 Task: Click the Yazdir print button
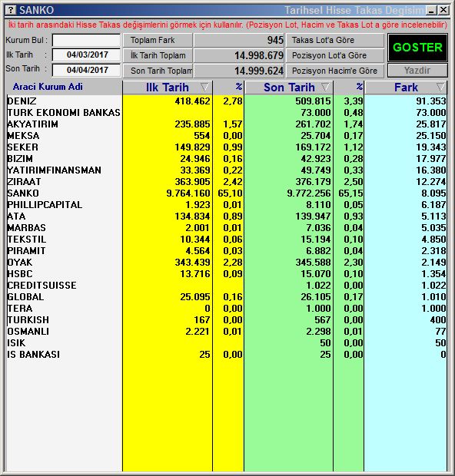(417, 71)
